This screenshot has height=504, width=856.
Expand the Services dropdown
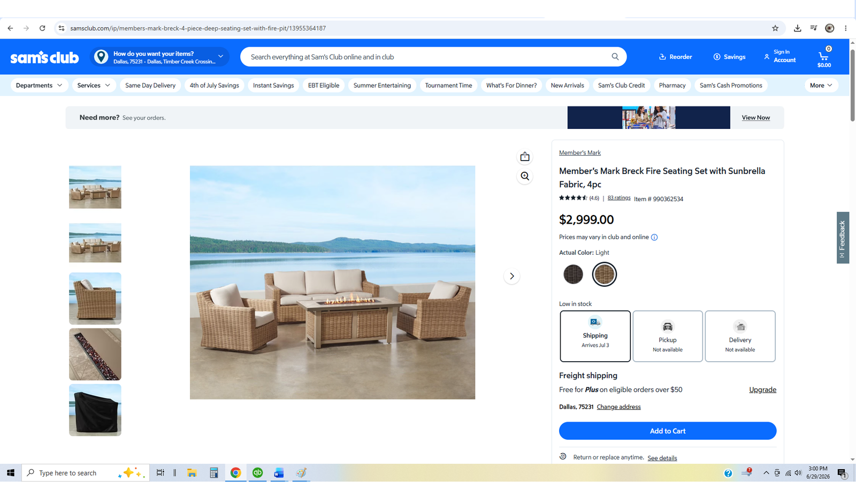94,86
